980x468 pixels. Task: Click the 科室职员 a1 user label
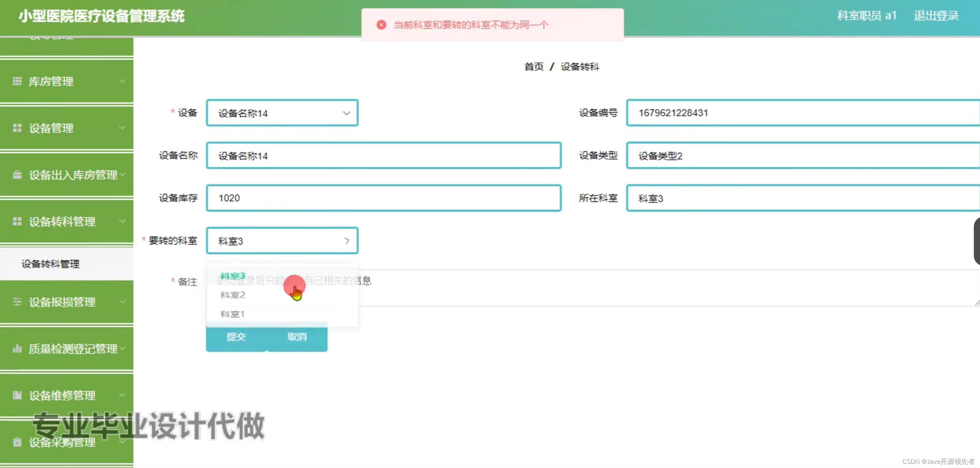[x=867, y=16]
